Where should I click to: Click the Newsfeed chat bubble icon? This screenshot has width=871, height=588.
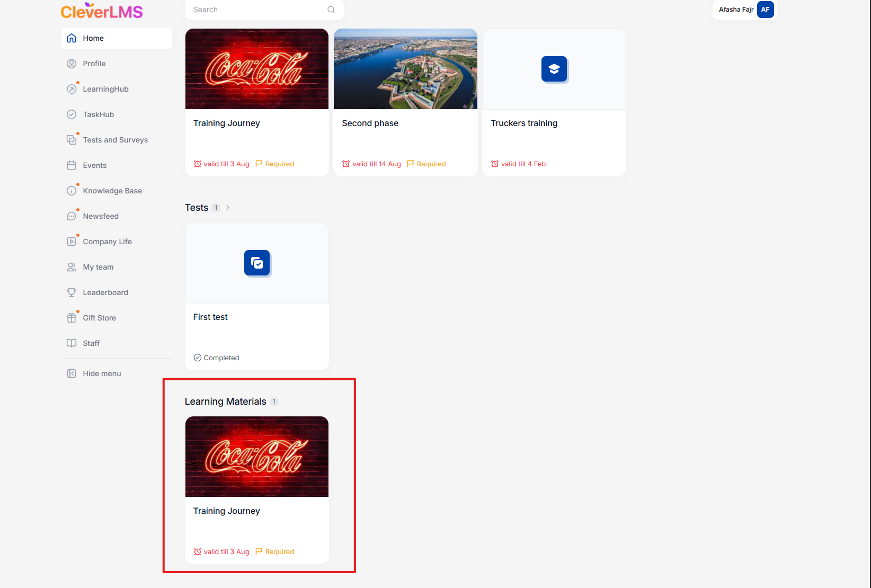coord(72,216)
